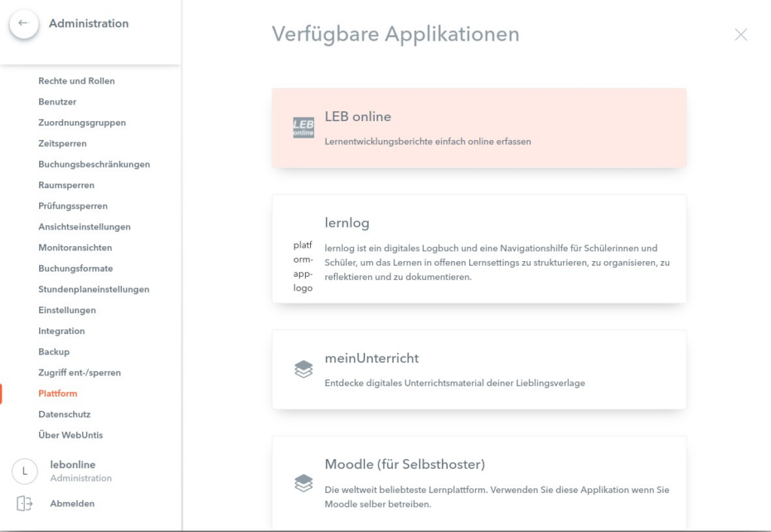This screenshot has width=771, height=532.
Task: Close the Verfügbare Applikationen dialog
Action: (741, 35)
